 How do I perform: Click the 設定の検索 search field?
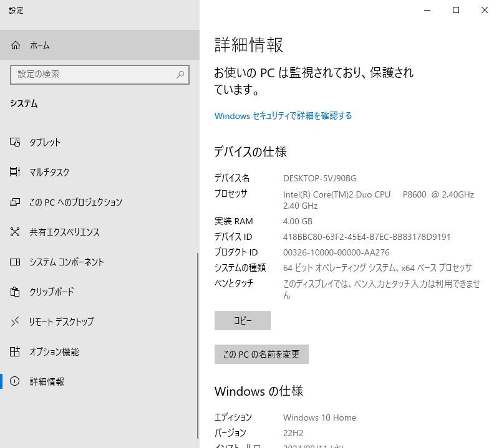(100, 75)
